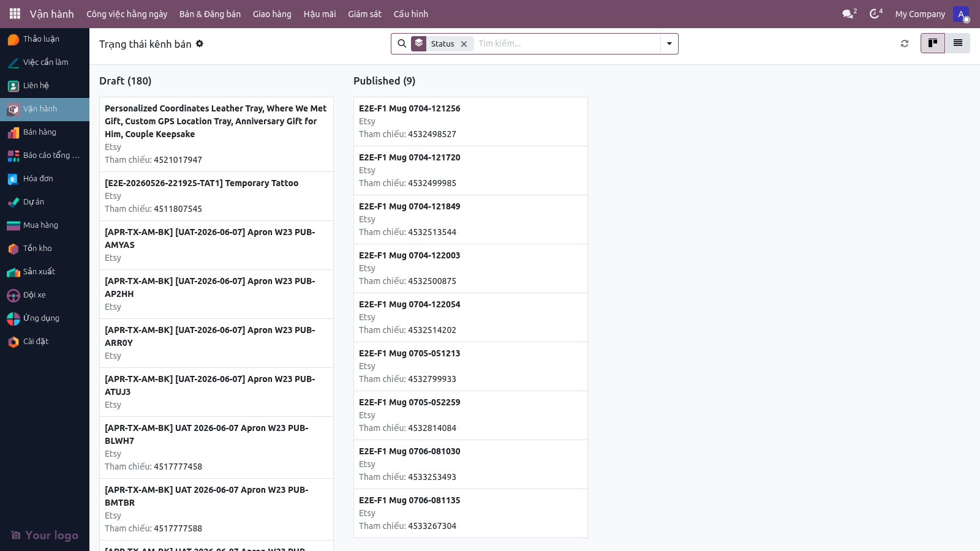Open E2E-F1 Mug 0705-052259 card
Viewport: 980px width, 551px height.
click(470, 415)
